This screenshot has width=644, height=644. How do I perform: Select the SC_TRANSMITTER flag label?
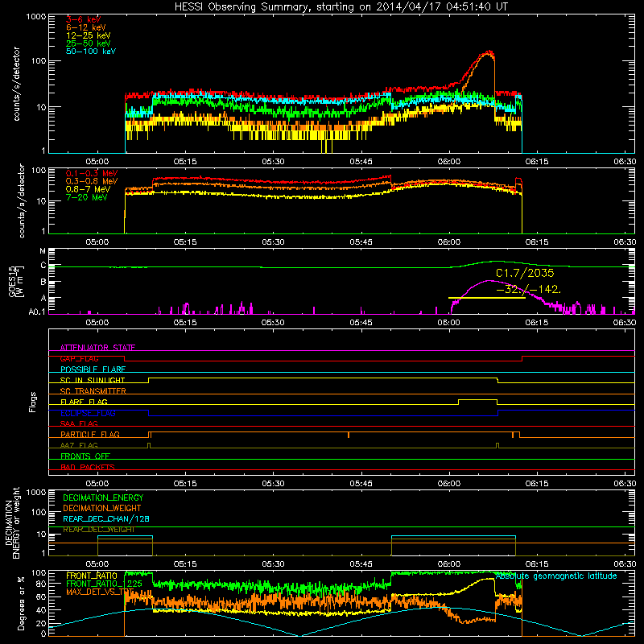(93, 391)
